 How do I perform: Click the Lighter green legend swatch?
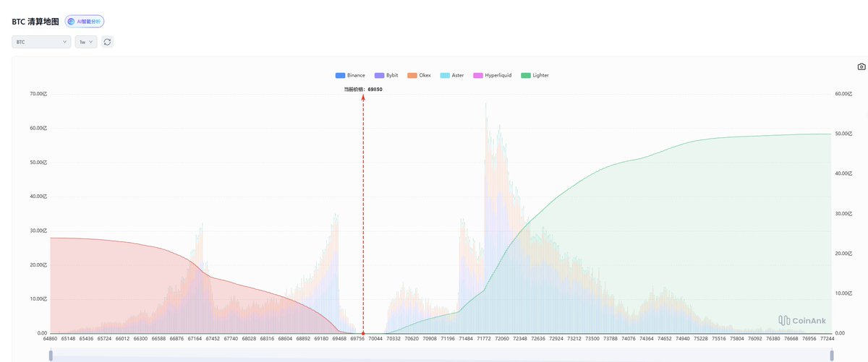(524, 75)
